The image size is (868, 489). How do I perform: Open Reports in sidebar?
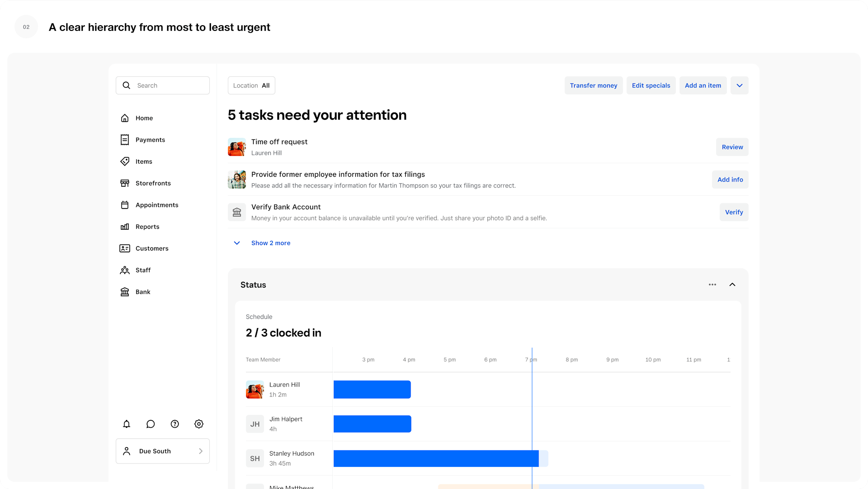[147, 227]
